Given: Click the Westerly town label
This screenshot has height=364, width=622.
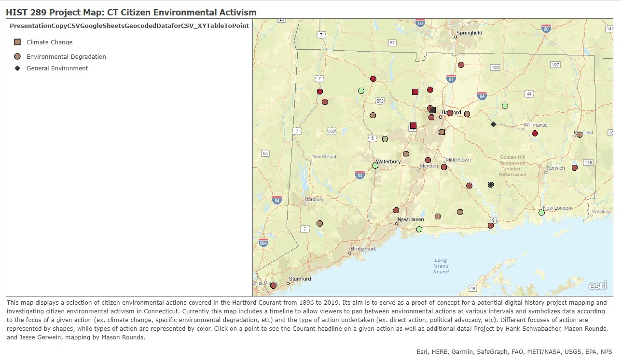Looking at the screenshot, I should (x=601, y=212).
